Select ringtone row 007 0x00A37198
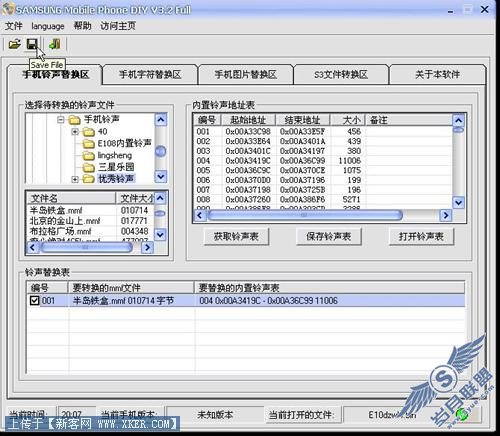 point(323,190)
